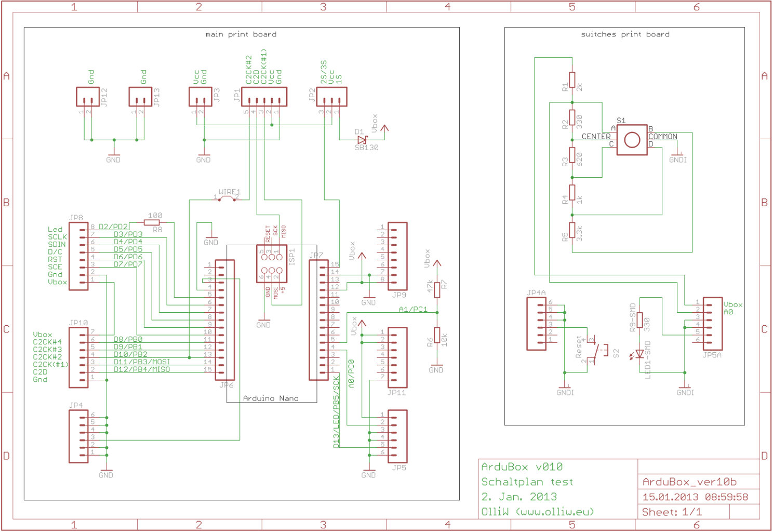Click the S2 Reset pushbutton symbol
The height and width of the screenshot is (532, 772).
600,351
